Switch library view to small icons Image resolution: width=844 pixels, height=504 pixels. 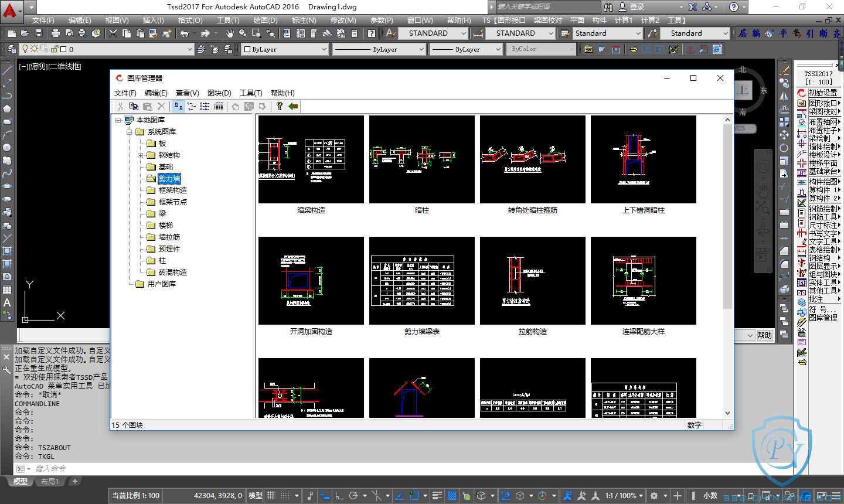[192, 107]
